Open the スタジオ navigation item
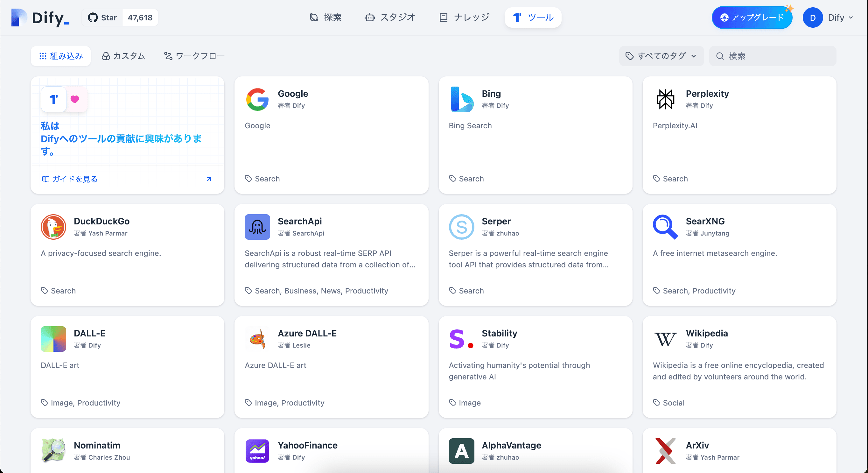This screenshot has height=473, width=868. click(x=390, y=18)
